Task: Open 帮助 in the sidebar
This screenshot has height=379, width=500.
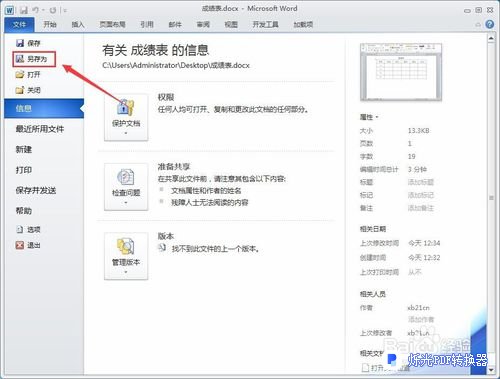Action: pos(24,211)
